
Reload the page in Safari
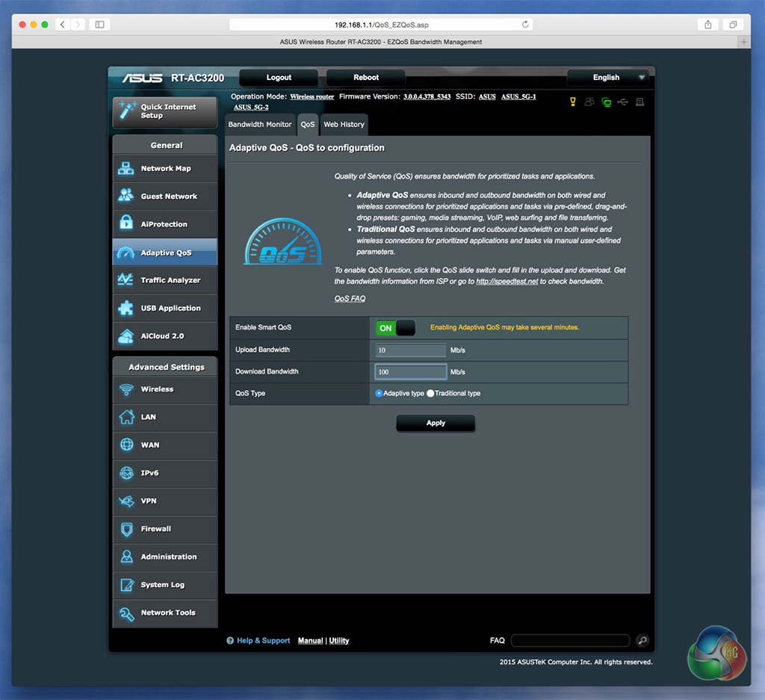(x=525, y=25)
